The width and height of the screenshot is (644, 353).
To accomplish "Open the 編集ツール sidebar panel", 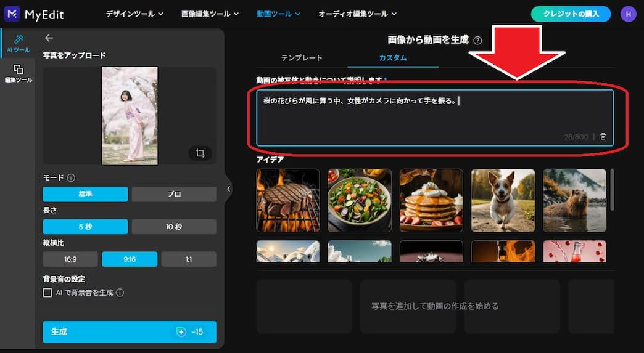I will (x=18, y=73).
